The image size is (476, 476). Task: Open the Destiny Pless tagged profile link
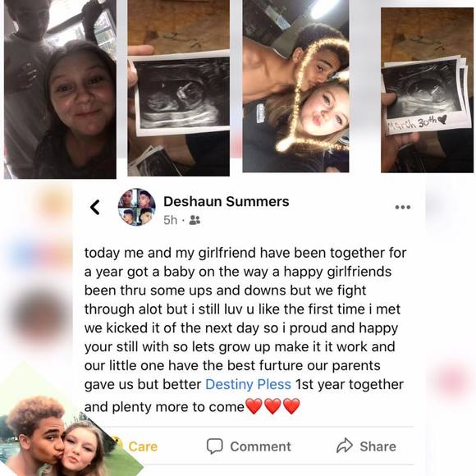pyautogui.click(x=249, y=384)
